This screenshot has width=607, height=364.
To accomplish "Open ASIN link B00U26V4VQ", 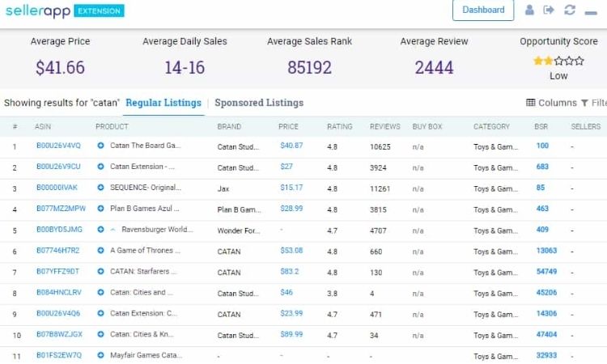I will [x=58, y=146].
